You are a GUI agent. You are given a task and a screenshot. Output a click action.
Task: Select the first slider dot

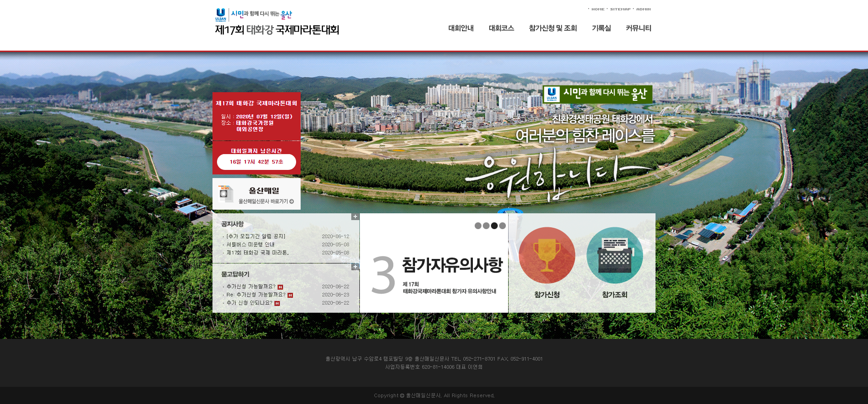click(x=478, y=226)
